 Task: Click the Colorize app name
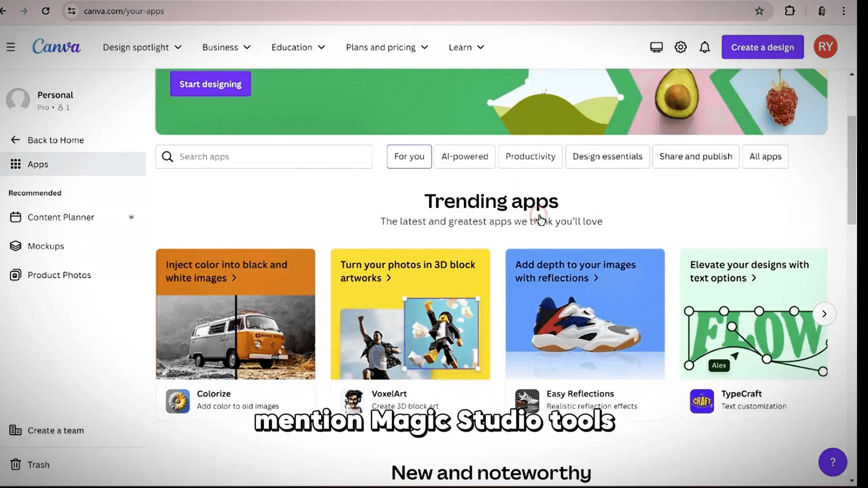214,394
